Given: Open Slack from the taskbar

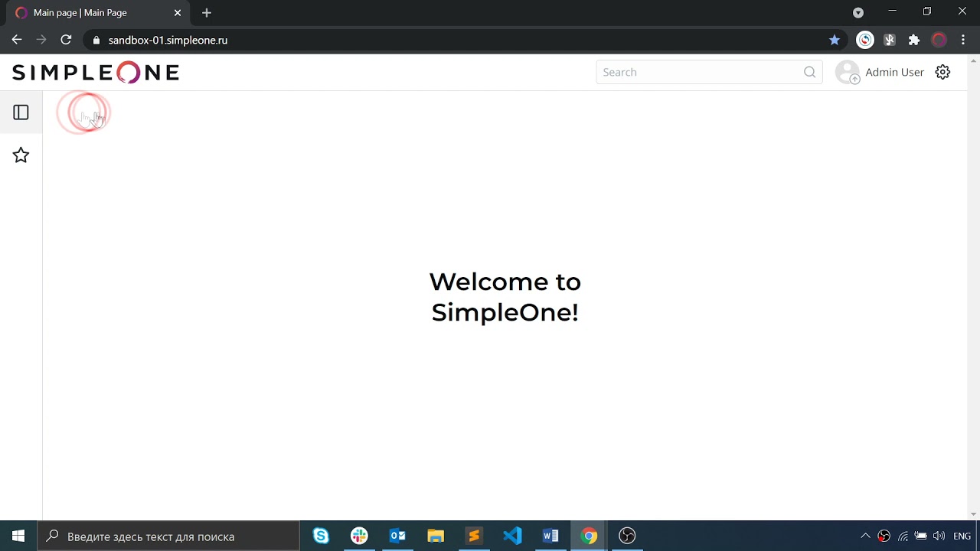Looking at the screenshot, I should click(x=359, y=536).
